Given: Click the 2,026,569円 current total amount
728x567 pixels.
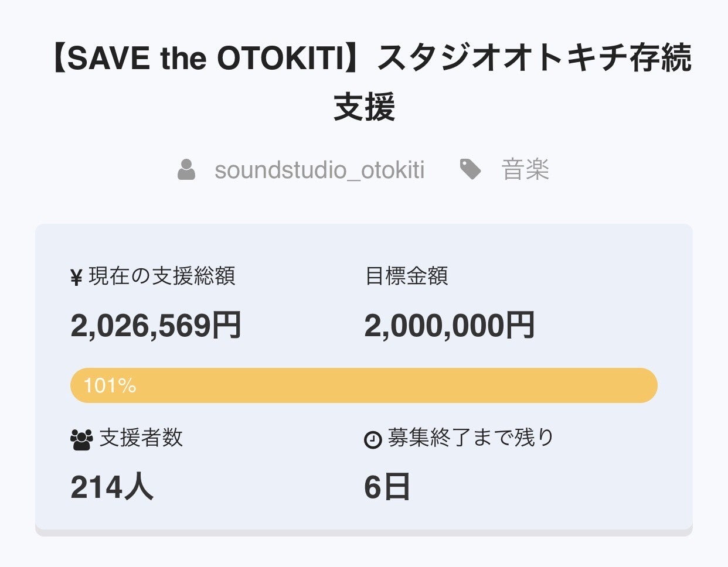Looking at the screenshot, I should point(156,326).
